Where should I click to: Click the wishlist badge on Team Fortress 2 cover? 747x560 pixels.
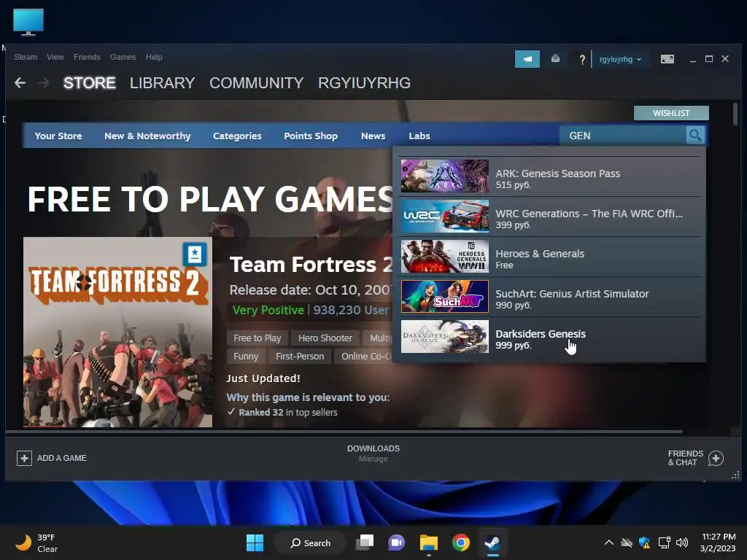click(195, 254)
